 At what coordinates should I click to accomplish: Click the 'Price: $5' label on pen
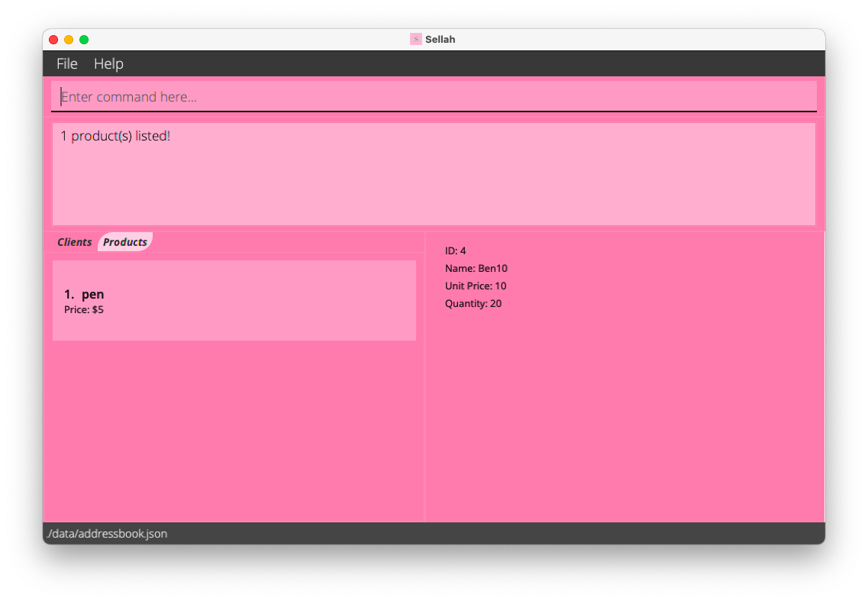pos(84,310)
